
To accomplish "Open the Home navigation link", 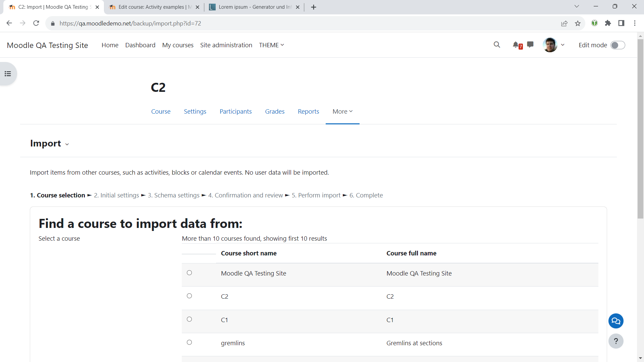I will 110,45.
